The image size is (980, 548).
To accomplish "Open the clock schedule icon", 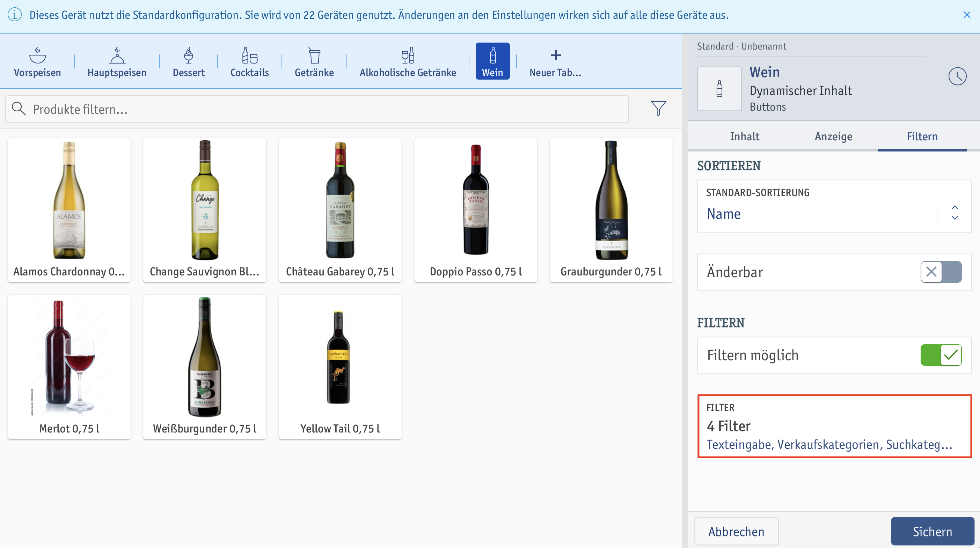I will 957,76.
